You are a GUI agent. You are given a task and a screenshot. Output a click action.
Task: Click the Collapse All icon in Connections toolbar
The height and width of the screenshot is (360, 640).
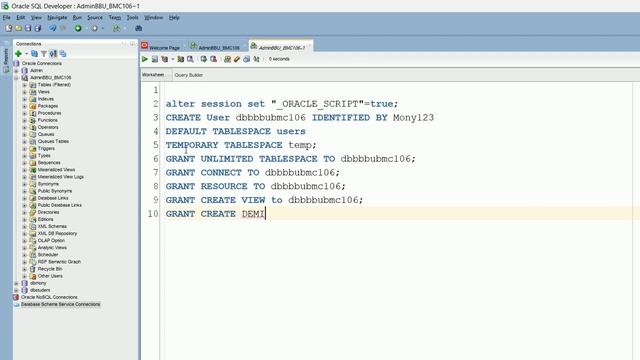coord(63,53)
